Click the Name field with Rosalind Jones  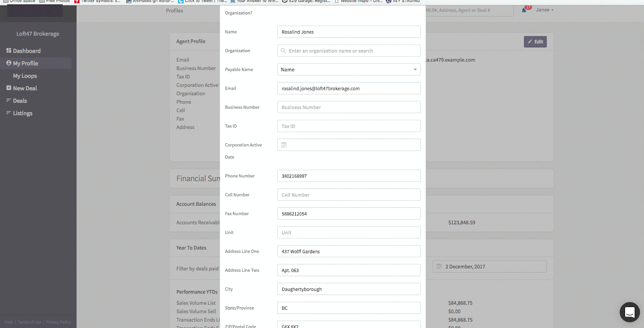click(349, 32)
